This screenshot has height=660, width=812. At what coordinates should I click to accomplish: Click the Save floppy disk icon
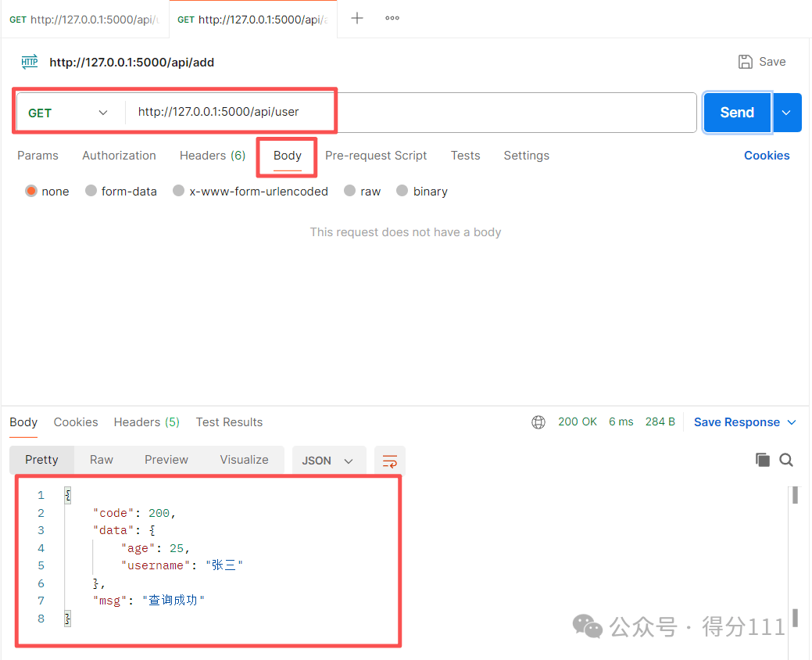click(746, 62)
